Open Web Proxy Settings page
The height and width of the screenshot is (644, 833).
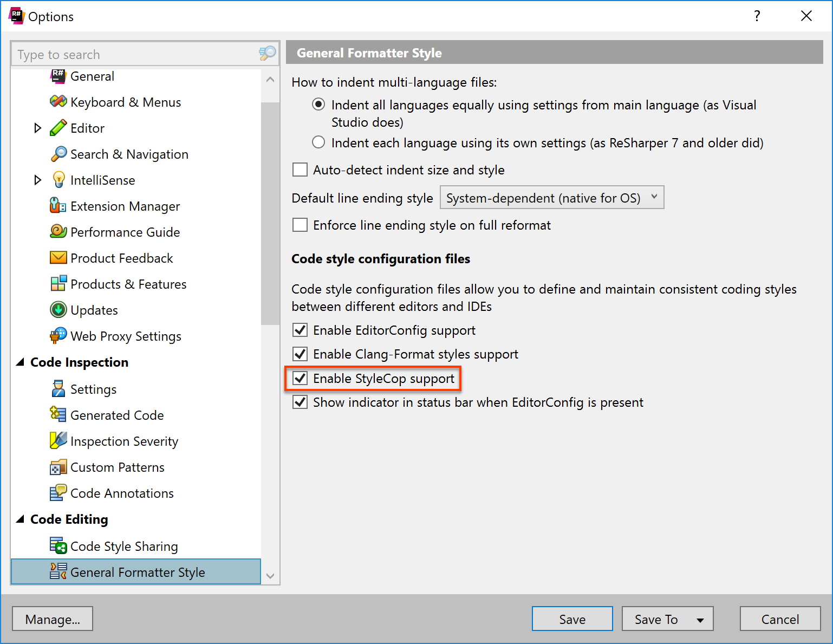pyautogui.click(x=126, y=336)
